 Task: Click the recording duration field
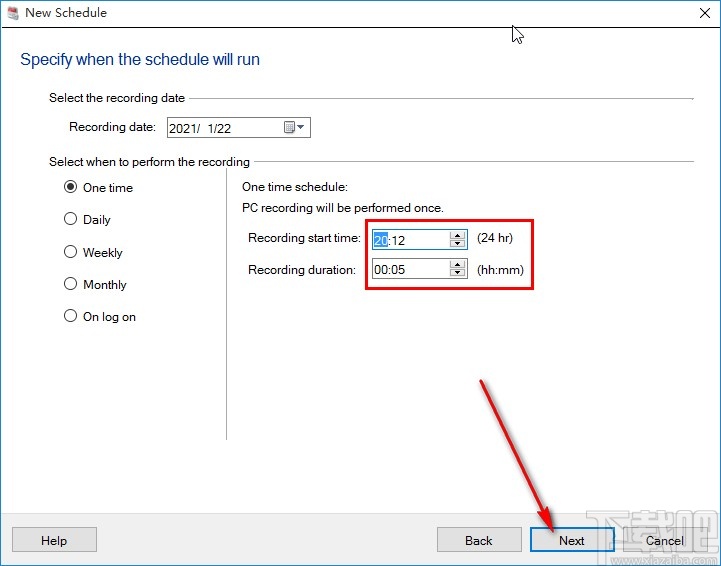(410, 268)
